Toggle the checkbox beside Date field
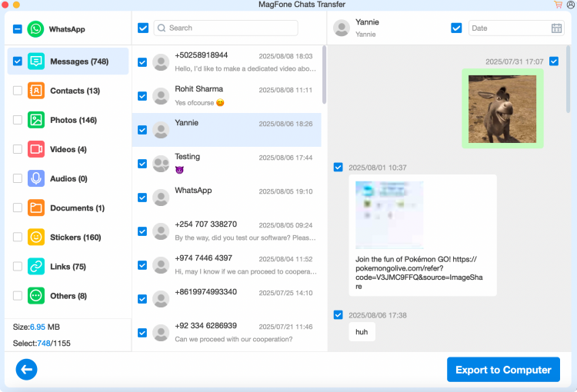The height and width of the screenshot is (392, 577). point(456,28)
